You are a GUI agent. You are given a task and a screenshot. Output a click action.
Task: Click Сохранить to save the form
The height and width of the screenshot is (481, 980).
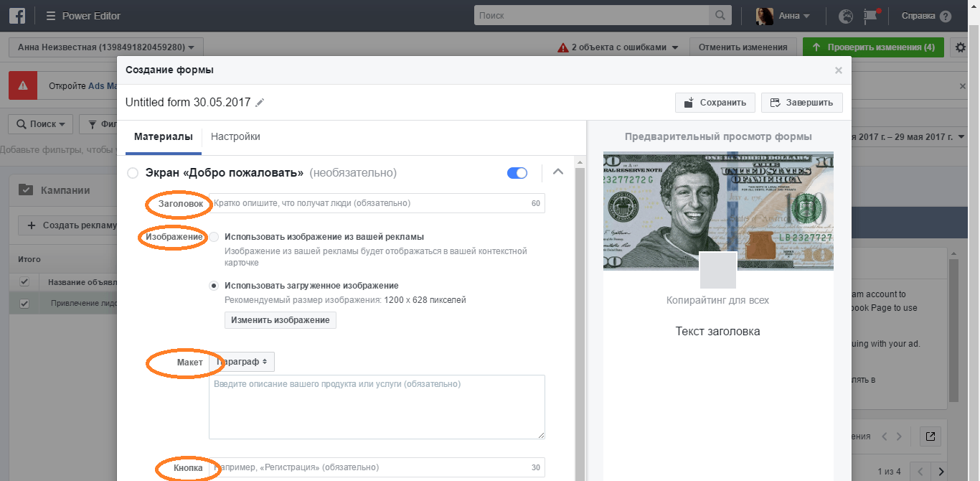coord(715,103)
